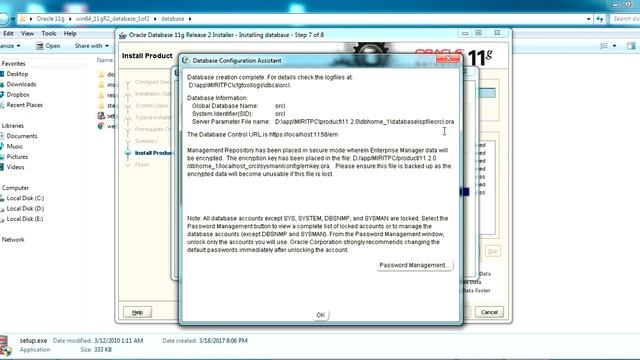640x360 pixels.
Task: Open the Tools menu in Explorer
Action: tap(49, 33)
